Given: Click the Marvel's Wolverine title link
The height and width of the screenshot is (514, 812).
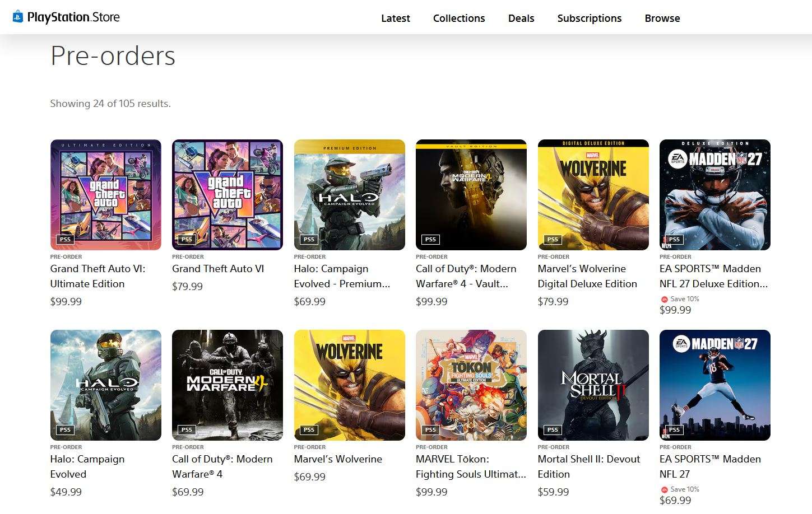Looking at the screenshot, I should pyautogui.click(x=338, y=459).
